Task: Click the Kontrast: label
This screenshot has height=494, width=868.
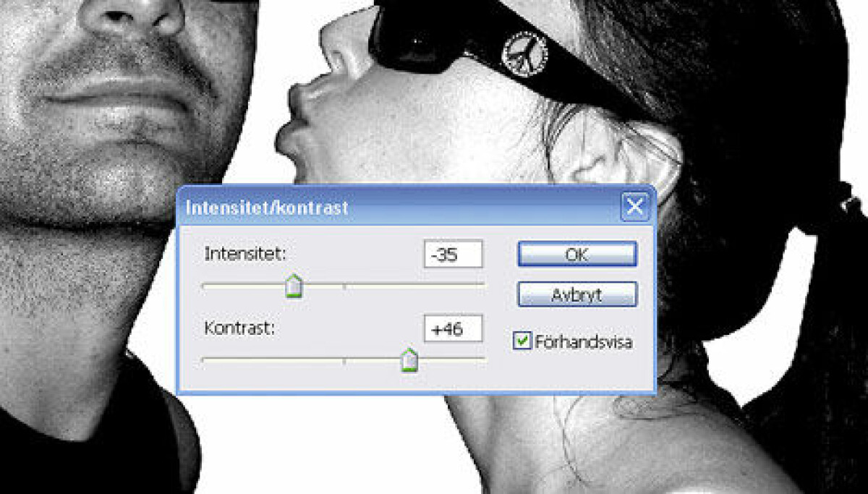Action: pos(240,328)
